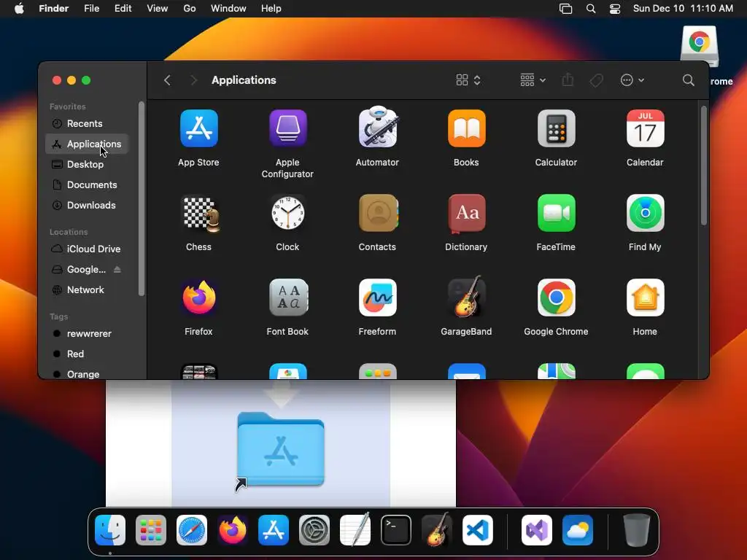Select the Dictionary app icon
747x560 pixels.
pos(466,214)
